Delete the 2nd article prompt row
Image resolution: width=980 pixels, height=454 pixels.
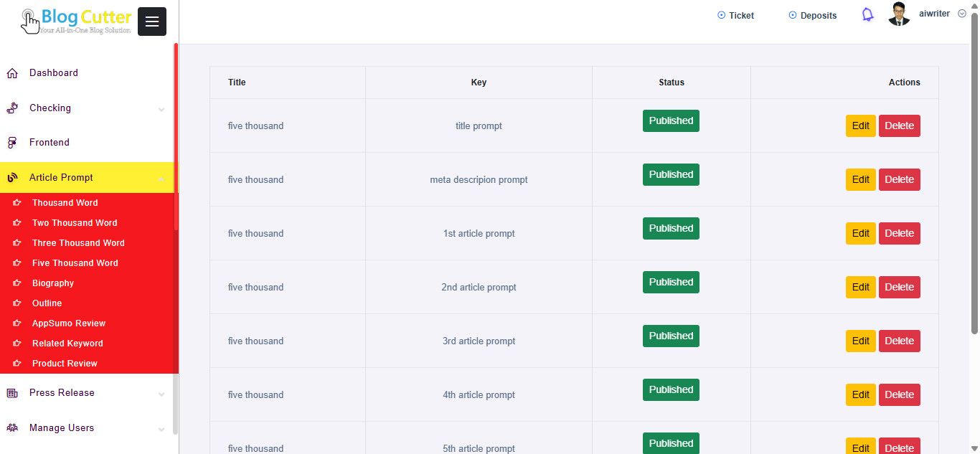[x=899, y=287]
